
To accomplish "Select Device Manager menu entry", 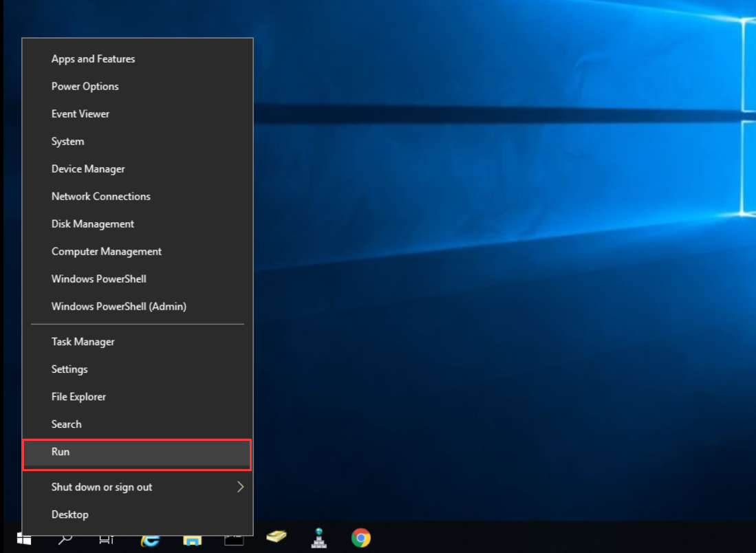I will pos(88,169).
